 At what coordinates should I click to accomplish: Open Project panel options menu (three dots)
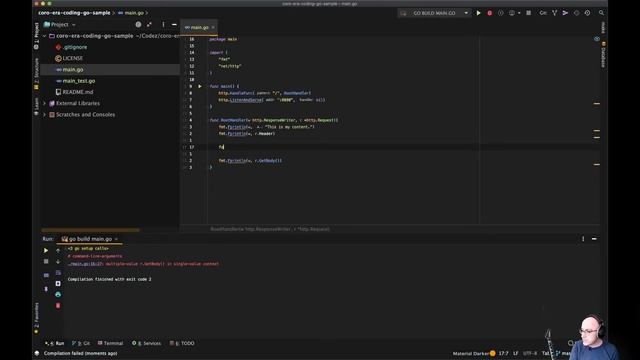(163, 24)
